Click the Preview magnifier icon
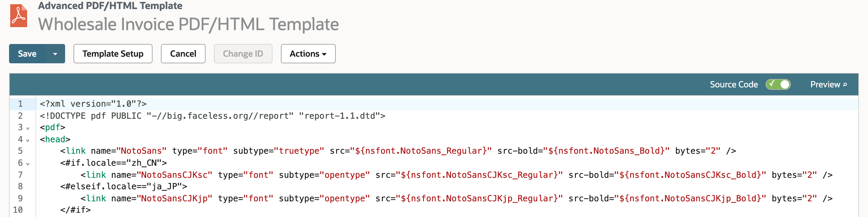Viewport: 868px width, 217px height. pos(845,85)
